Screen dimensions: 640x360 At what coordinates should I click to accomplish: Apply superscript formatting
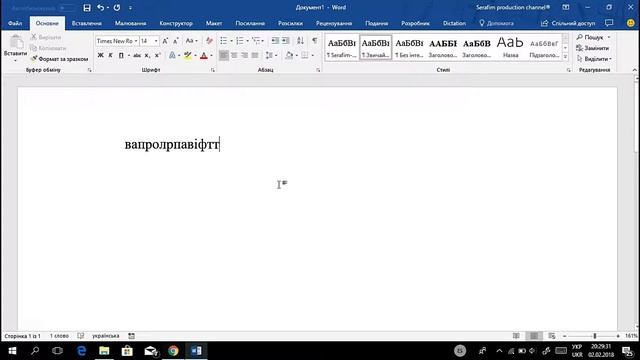point(158,55)
